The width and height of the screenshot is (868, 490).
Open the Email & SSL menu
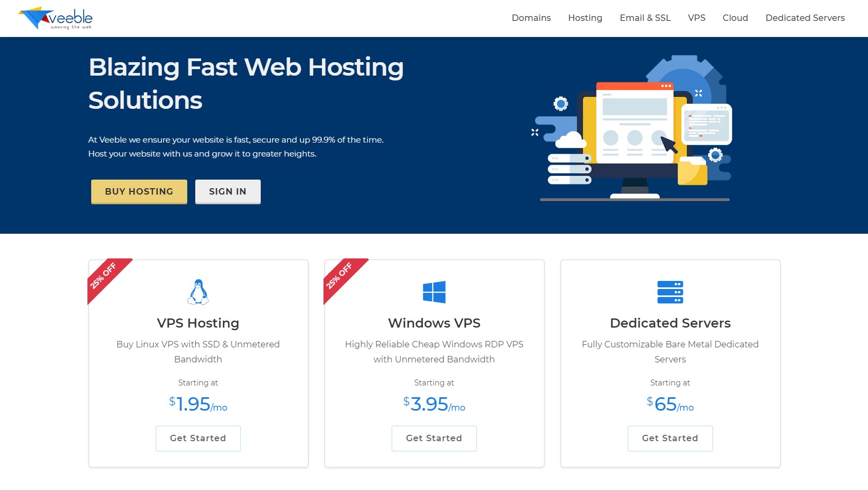(645, 18)
